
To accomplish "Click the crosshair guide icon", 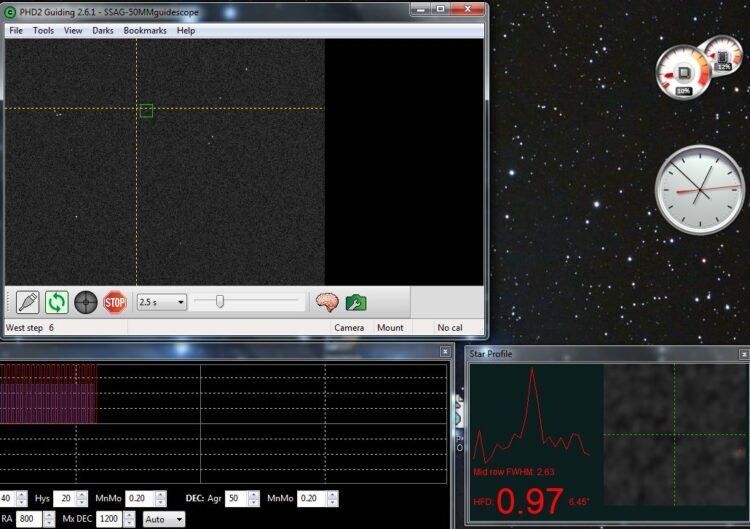I will click(x=86, y=302).
